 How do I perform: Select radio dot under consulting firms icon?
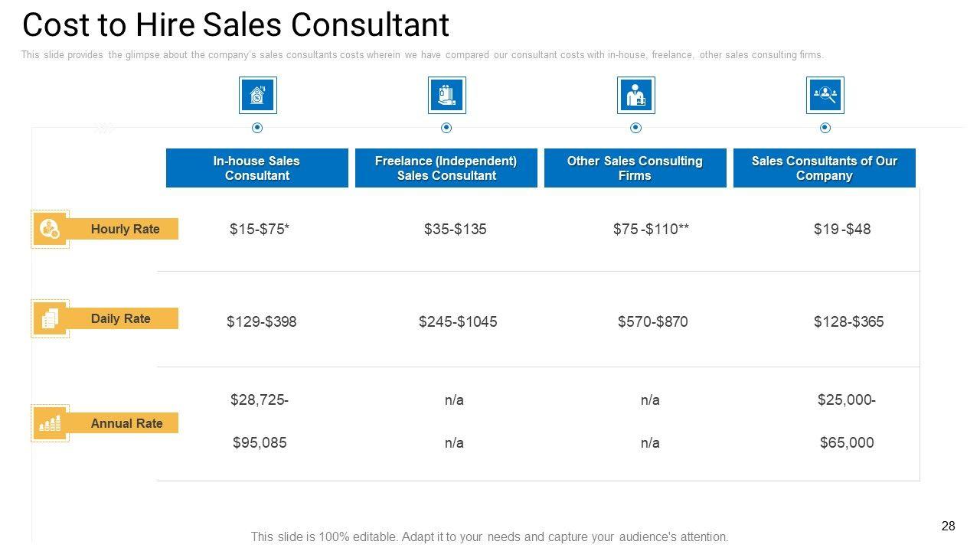(x=635, y=128)
